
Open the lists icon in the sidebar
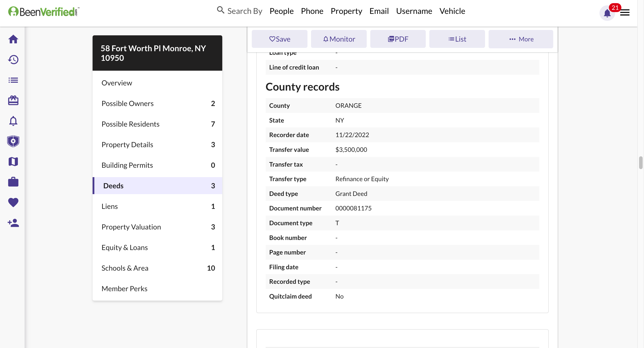(x=13, y=80)
